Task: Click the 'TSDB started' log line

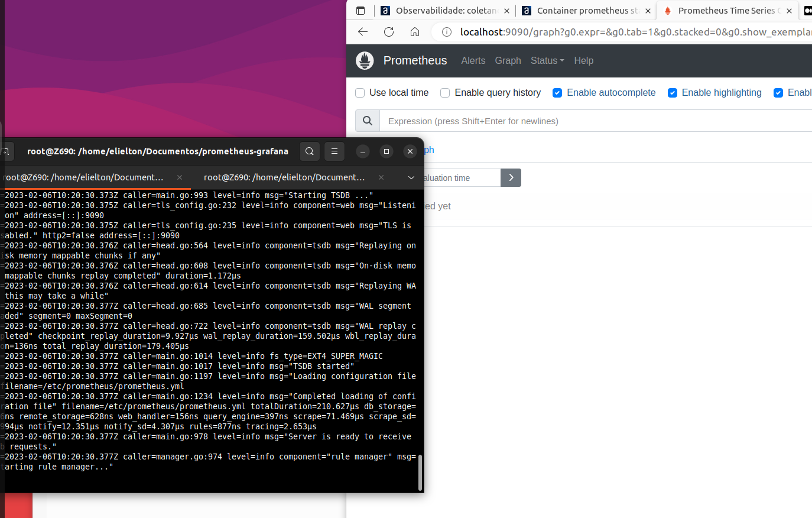Action: coord(180,366)
